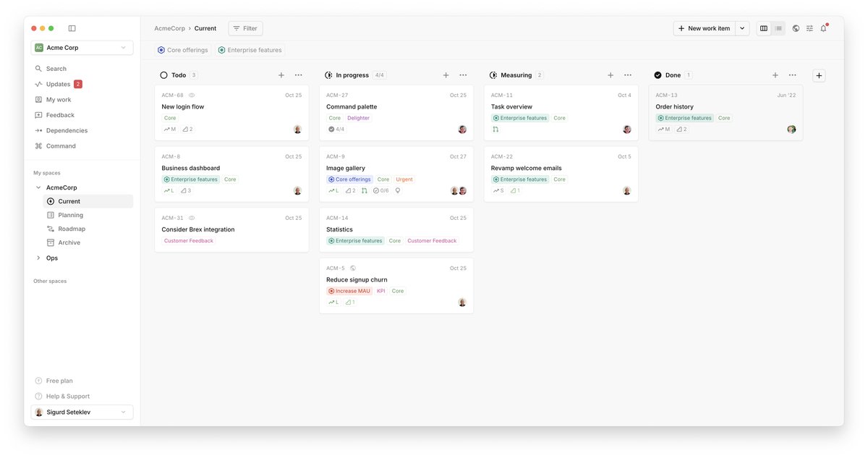Open the Sigurd Seteklev user menu
The width and height of the screenshot is (868, 458).
(82, 412)
